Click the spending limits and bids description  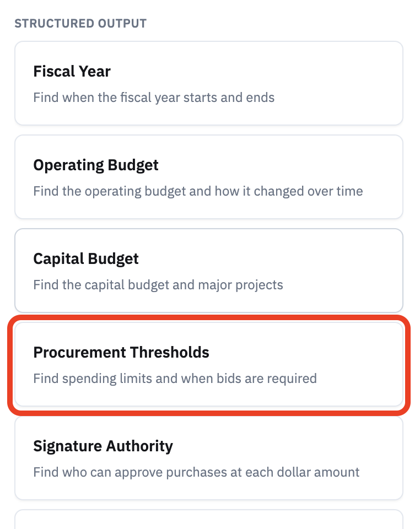pyautogui.click(x=175, y=379)
